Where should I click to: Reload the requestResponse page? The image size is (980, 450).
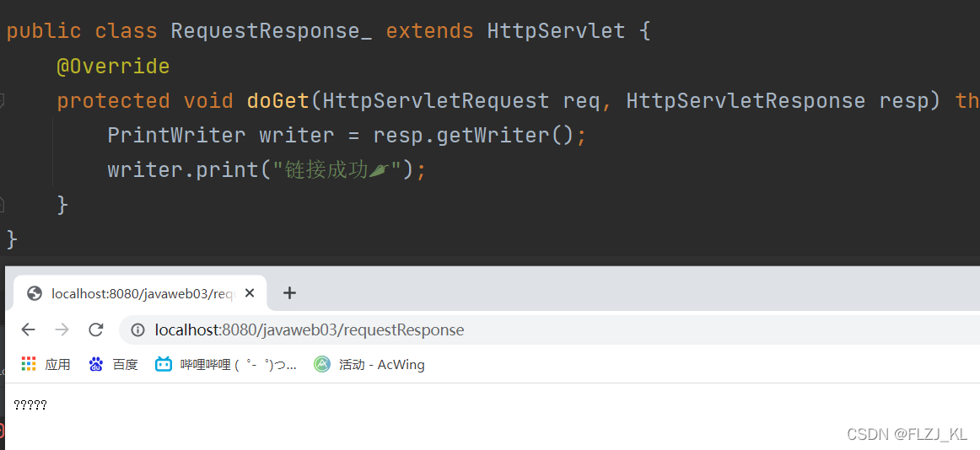pyautogui.click(x=95, y=329)
